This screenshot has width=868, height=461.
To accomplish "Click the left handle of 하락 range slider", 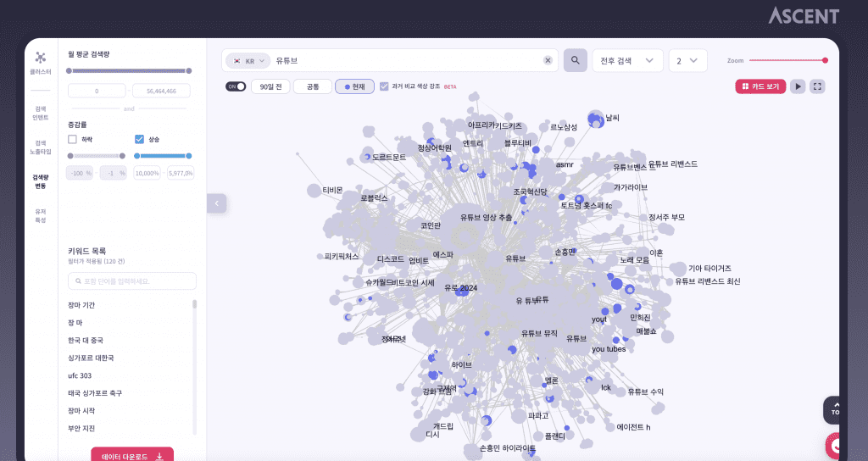I will tap(70, 156).
